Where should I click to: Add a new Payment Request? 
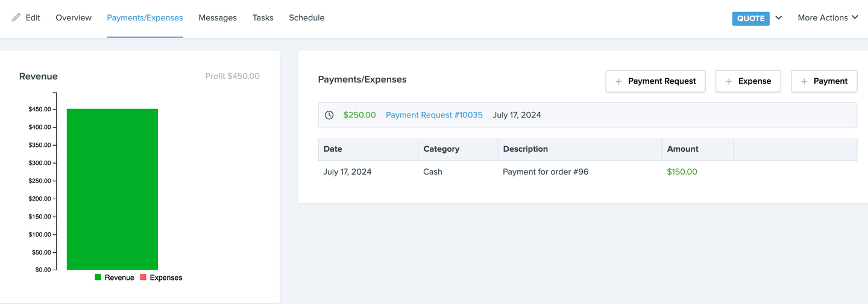(655, 81)
